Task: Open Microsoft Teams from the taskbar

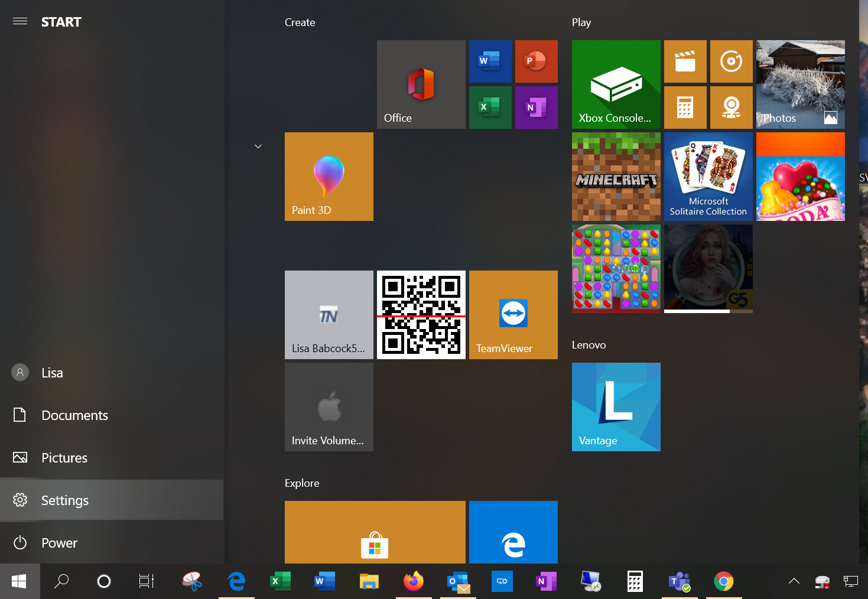Action: point(680,581)
